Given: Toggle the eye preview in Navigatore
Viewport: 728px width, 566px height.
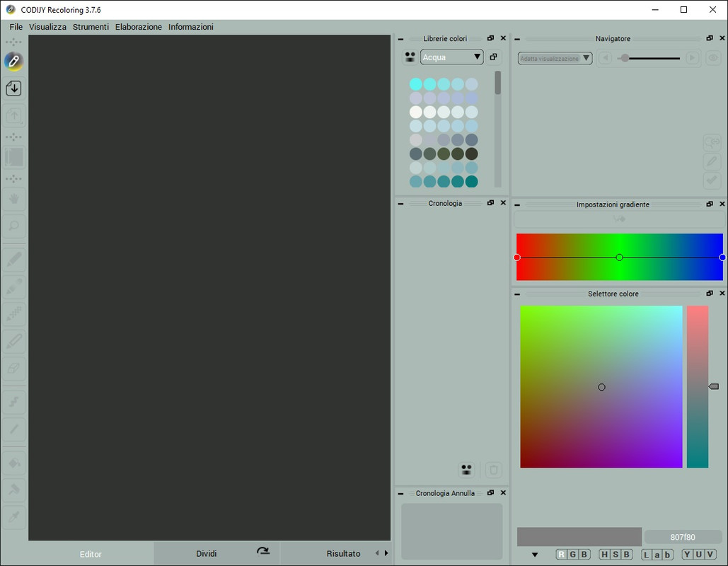Looking at the screenshot, I should [713, 58].
